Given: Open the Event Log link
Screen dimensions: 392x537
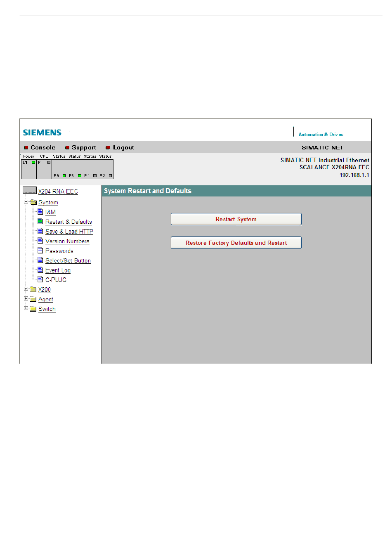Looking at the screenshot, I should coord(58,270).
